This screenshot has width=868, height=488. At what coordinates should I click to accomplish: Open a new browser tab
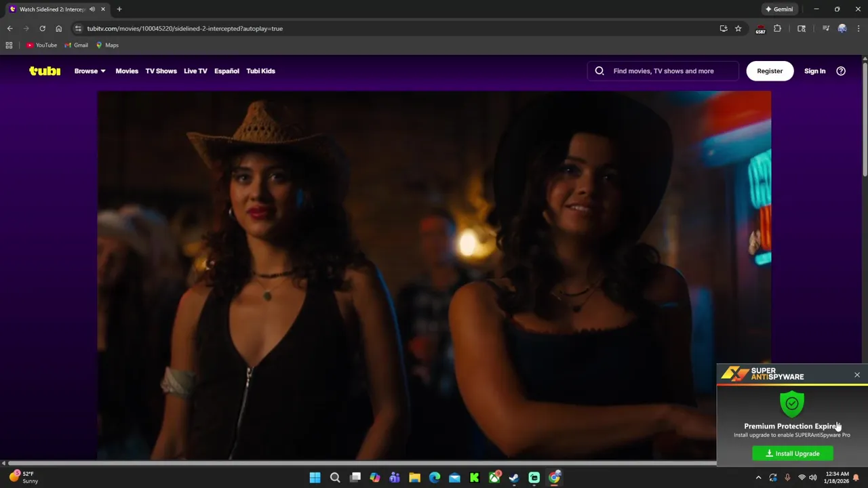coord(119,9)
